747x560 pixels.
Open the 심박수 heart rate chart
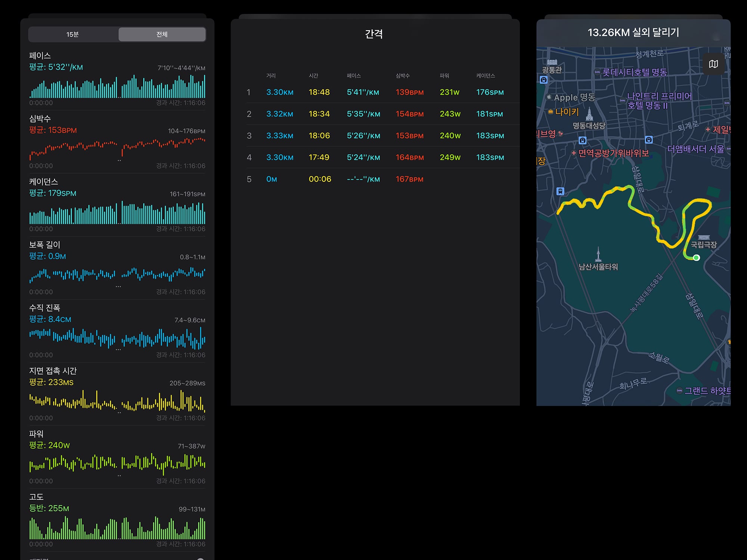tap(117, 149)
